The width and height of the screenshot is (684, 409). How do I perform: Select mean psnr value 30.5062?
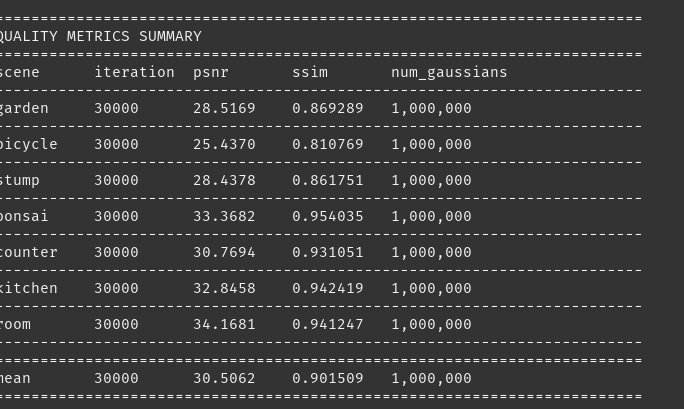click(x=224, y=378)
